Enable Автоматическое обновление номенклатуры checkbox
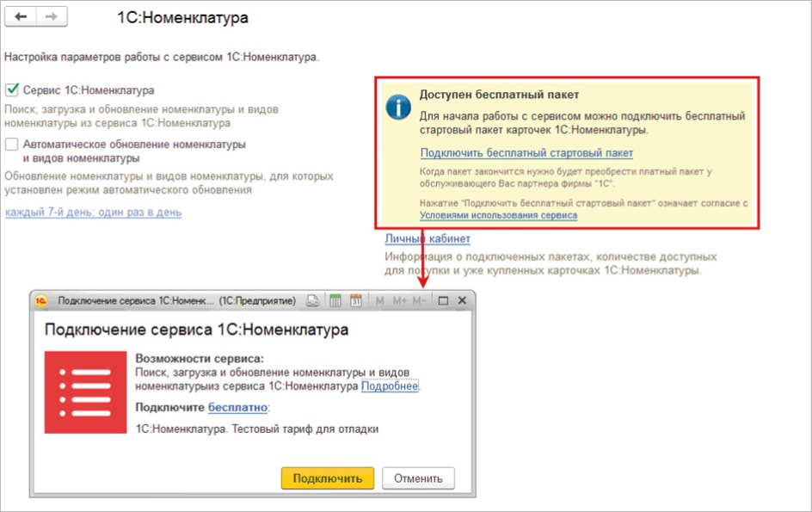Image resolution: width=812 pixels, height=512 pixels. click(x=11, y=145)
